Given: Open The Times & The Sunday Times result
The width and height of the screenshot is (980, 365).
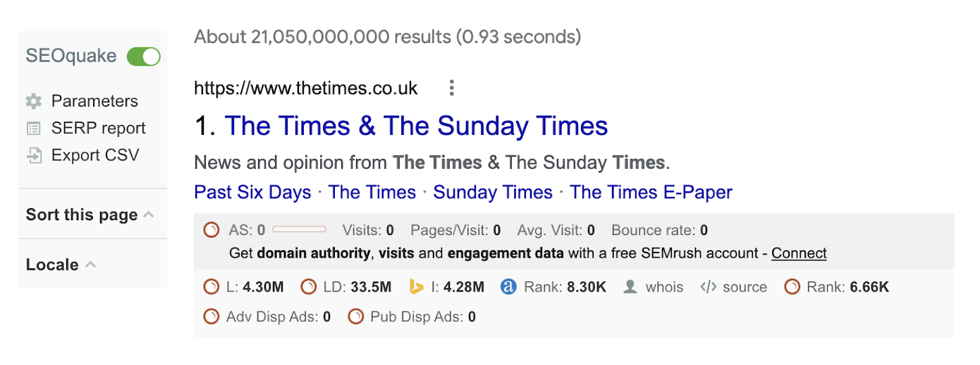Looking at the screenshot, I should (416, 126).
